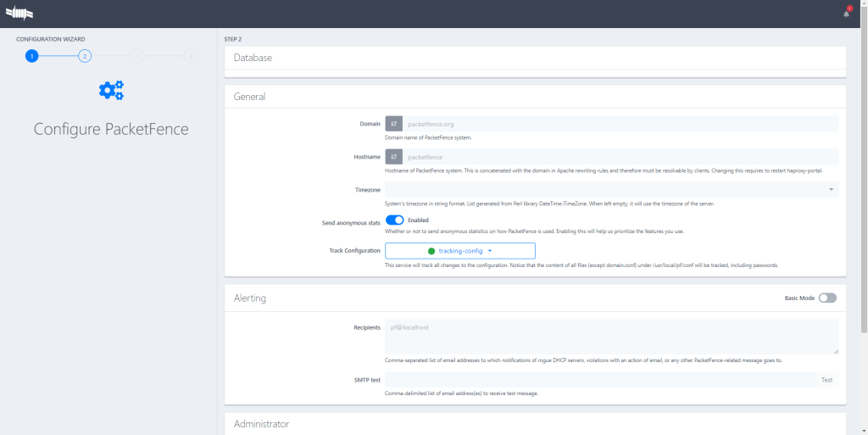868x435 pixels.
Task: Focus the SMTP test email field
Action: coord(600,380)
